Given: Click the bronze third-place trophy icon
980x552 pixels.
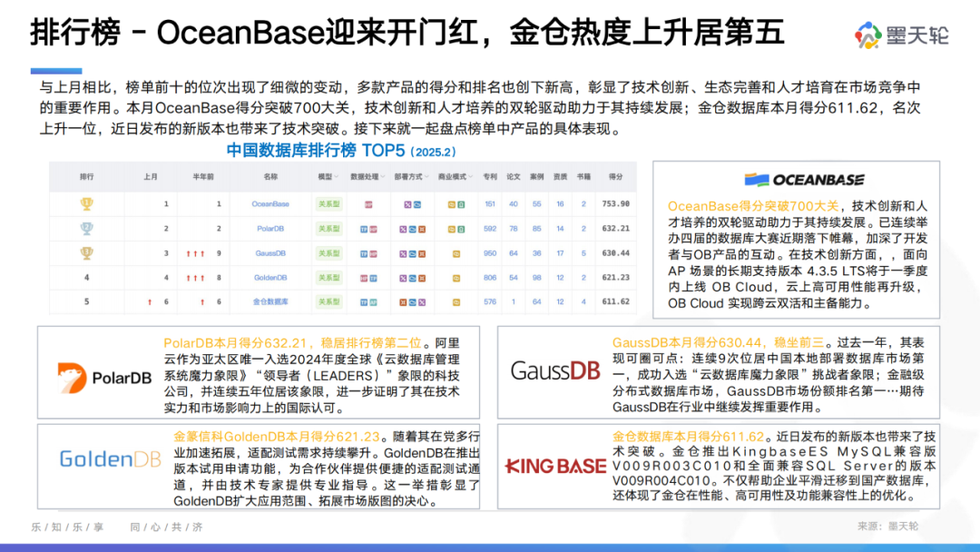Looking at the screenshot, I should point(87,252).
